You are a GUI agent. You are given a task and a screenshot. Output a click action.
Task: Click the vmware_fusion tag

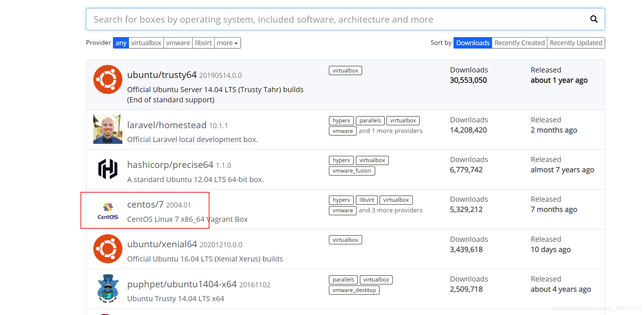[352, 171]
